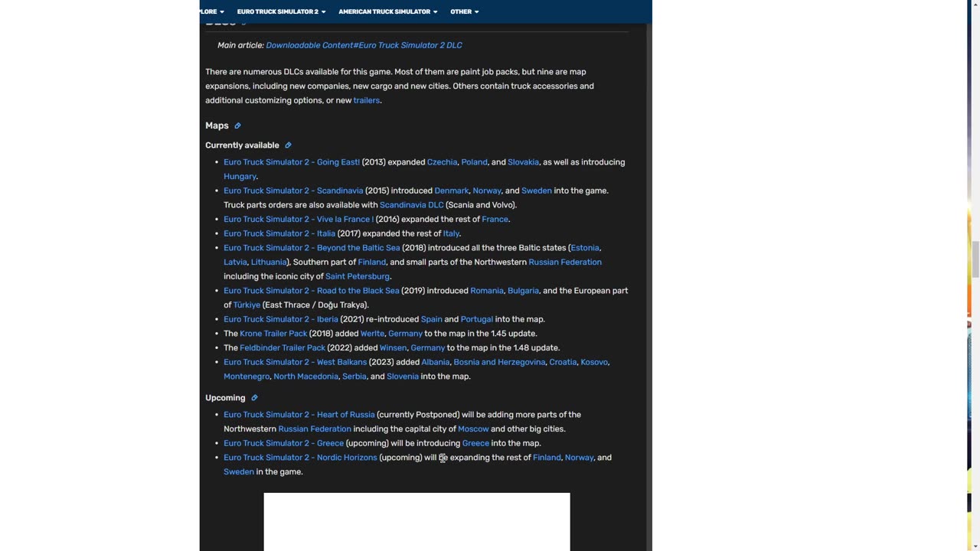Open Downloadable Content#Euro Truck Simulator 2 DLC link
The height and width of the screenshot is (551, 980).
tap(364, 45)
